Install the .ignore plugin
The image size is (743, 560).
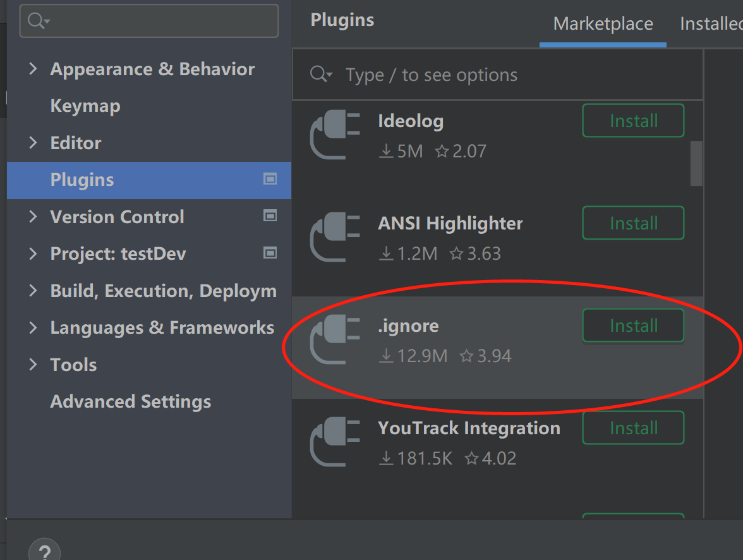[633, 326]
